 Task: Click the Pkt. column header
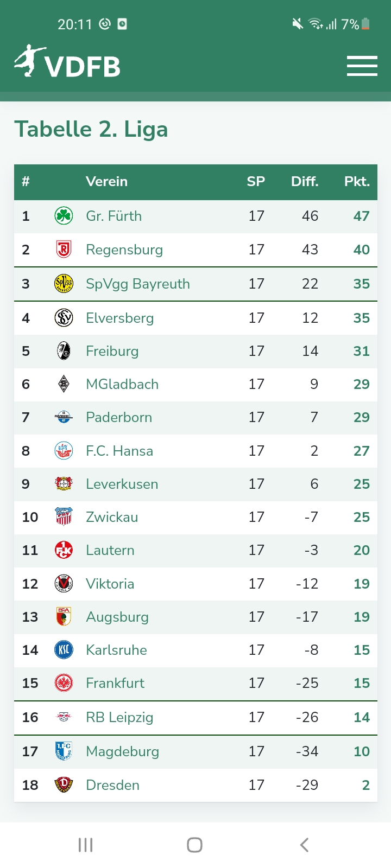(x=357, y=182)
